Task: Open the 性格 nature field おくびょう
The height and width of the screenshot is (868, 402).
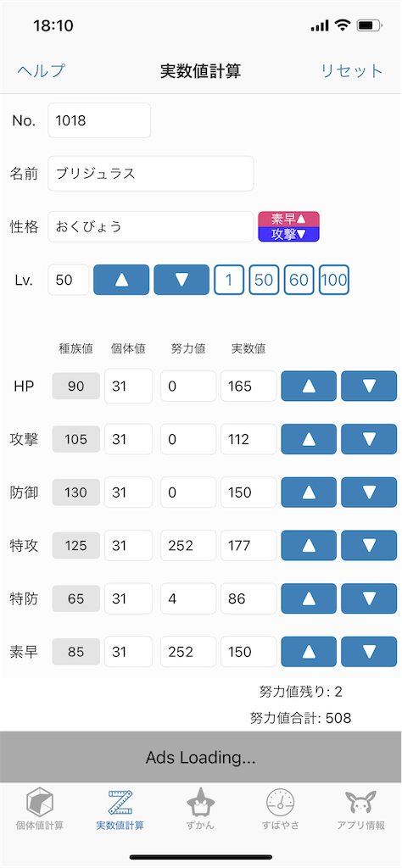Action: 151,226
